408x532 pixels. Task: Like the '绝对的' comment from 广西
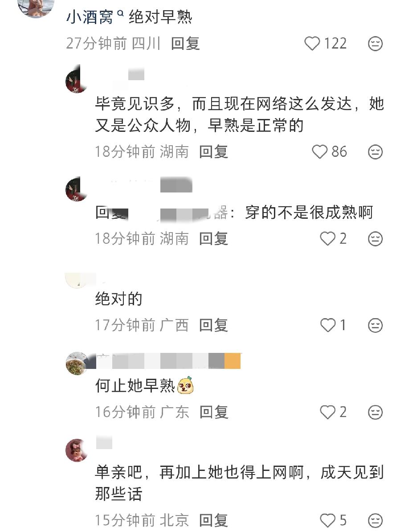click(x=328, y=325)
